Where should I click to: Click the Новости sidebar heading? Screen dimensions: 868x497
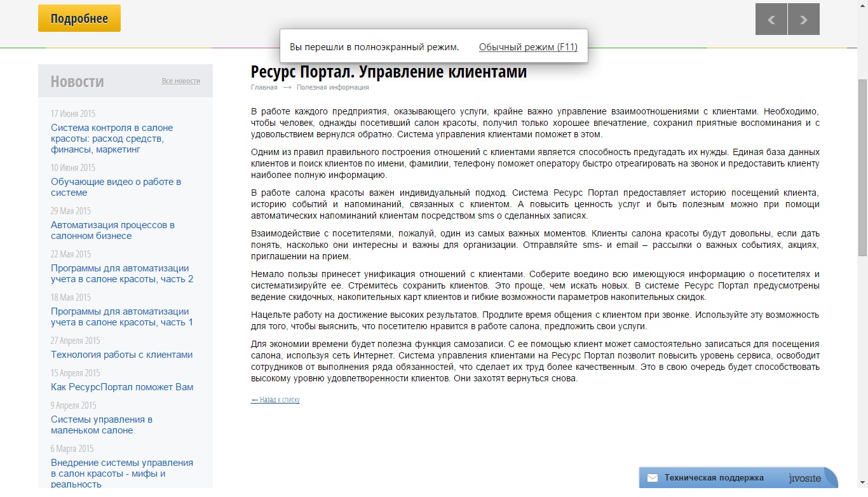[77, 81]
